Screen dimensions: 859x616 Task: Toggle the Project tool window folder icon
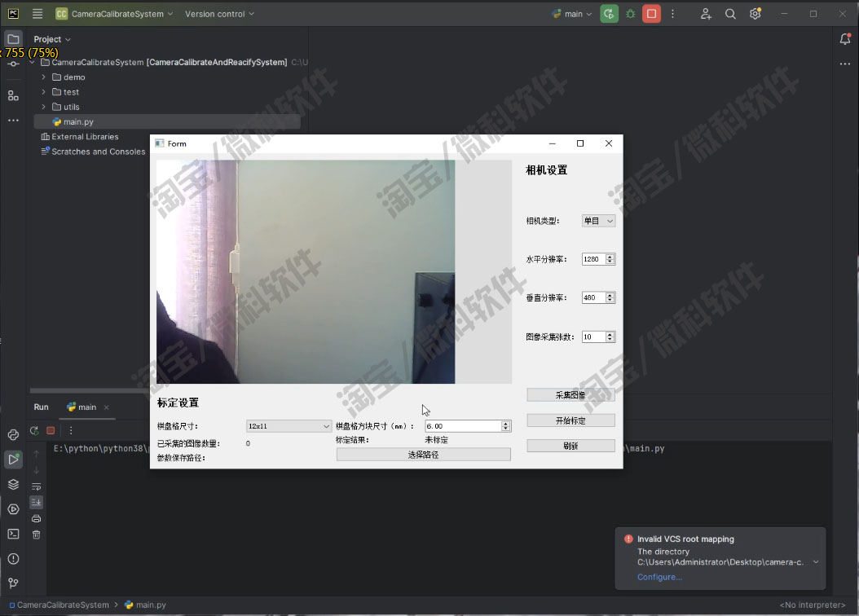[13, 39]
